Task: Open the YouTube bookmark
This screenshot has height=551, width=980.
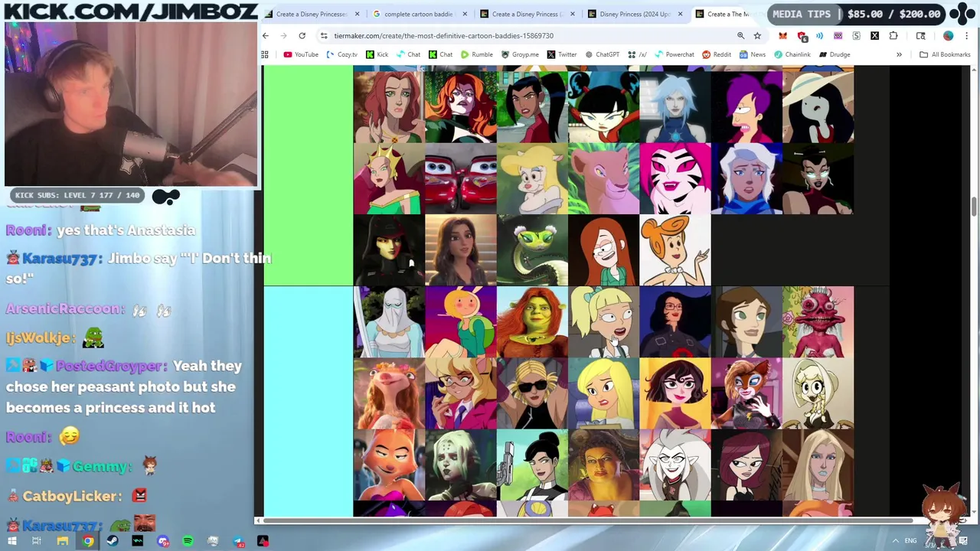Action: (x=301, y=54)
